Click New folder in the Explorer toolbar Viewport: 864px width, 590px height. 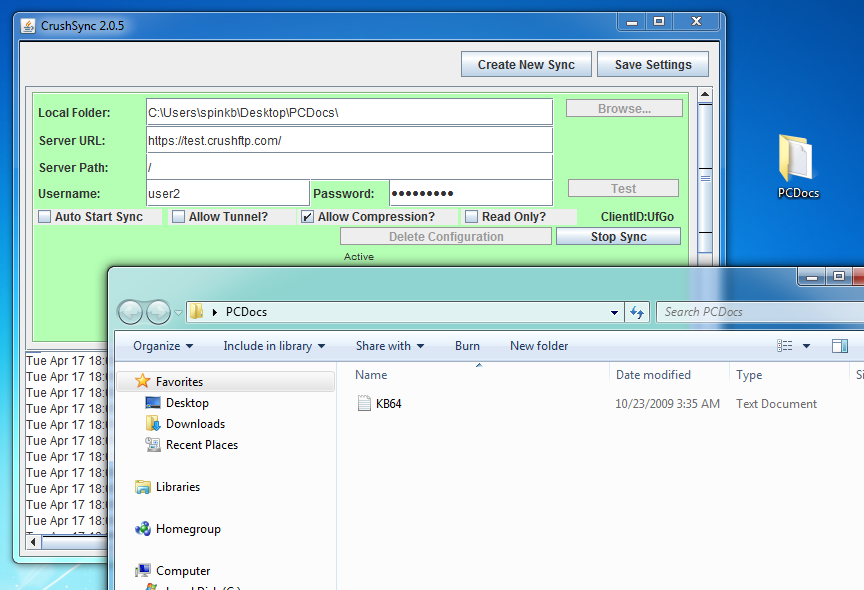click(539, 346)
